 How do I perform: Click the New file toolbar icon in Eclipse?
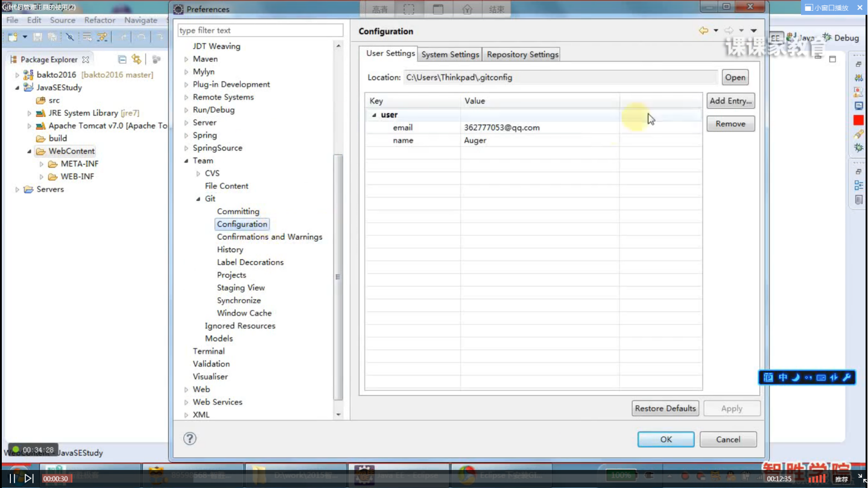(x=13, y=37)
